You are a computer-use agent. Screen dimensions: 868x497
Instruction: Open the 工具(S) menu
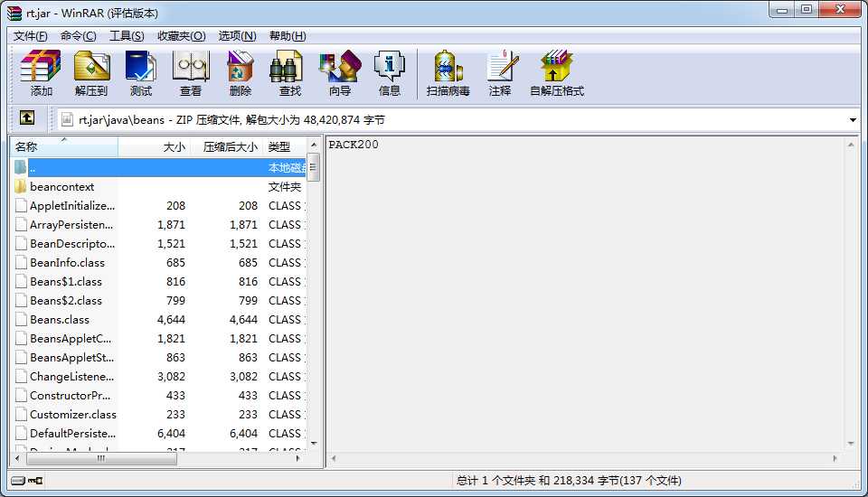(x=127, y=36)
